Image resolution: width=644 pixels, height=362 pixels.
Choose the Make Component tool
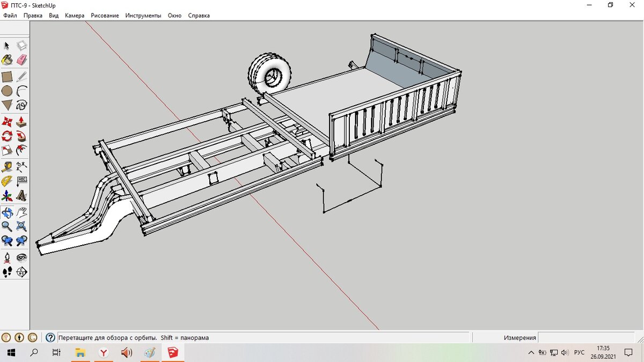click(22, 46)
